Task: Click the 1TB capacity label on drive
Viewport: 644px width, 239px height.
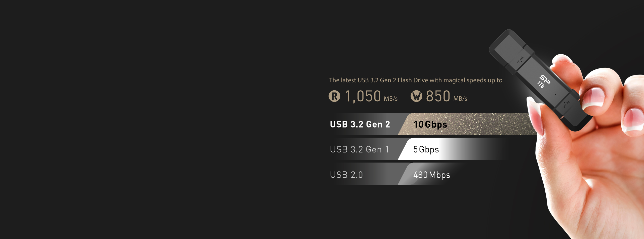Action: (541, 85)
